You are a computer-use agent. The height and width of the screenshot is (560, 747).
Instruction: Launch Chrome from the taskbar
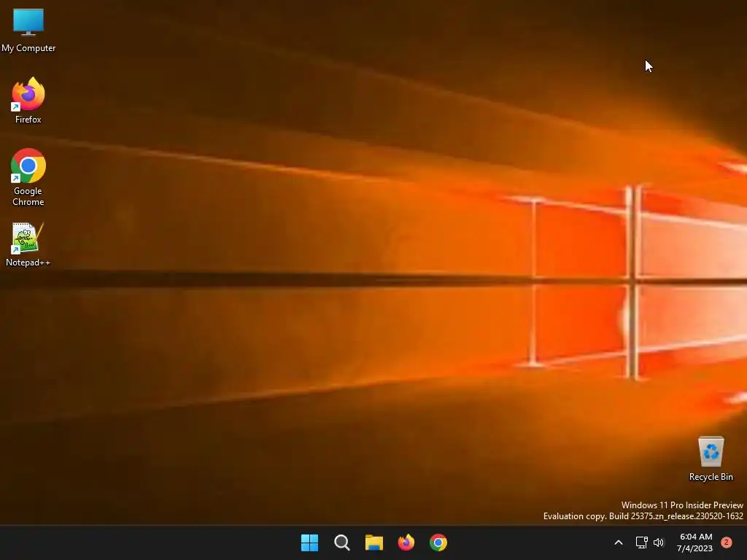[438, 542]
